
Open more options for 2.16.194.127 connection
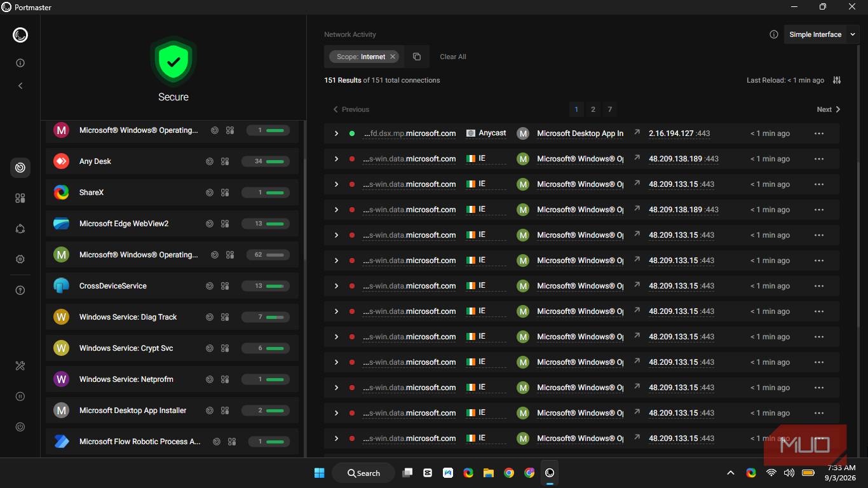(x=819, y=133)
